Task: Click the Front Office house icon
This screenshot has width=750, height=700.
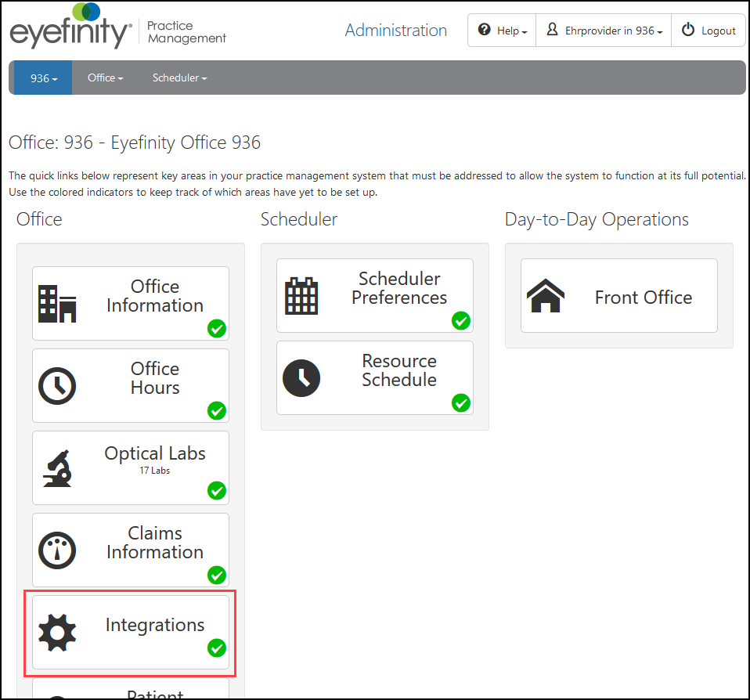Action: pyautogui.click(x=546, y=296)
